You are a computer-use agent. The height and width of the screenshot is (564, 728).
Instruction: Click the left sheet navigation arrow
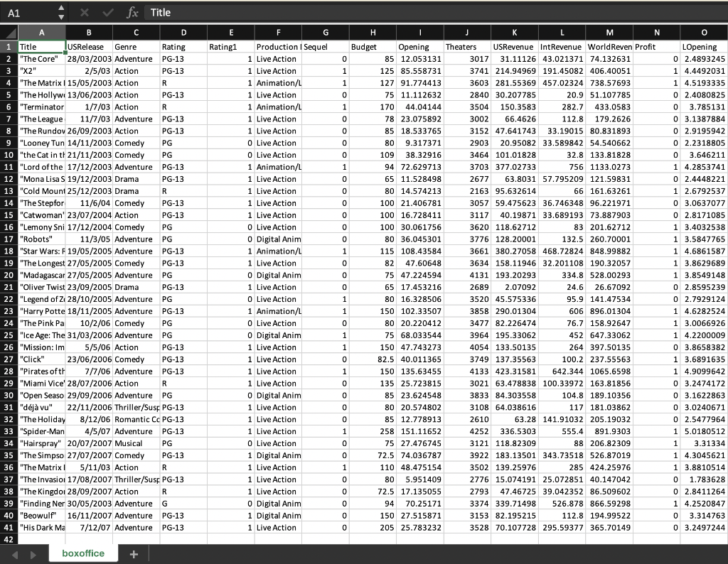tap(14, 553)
